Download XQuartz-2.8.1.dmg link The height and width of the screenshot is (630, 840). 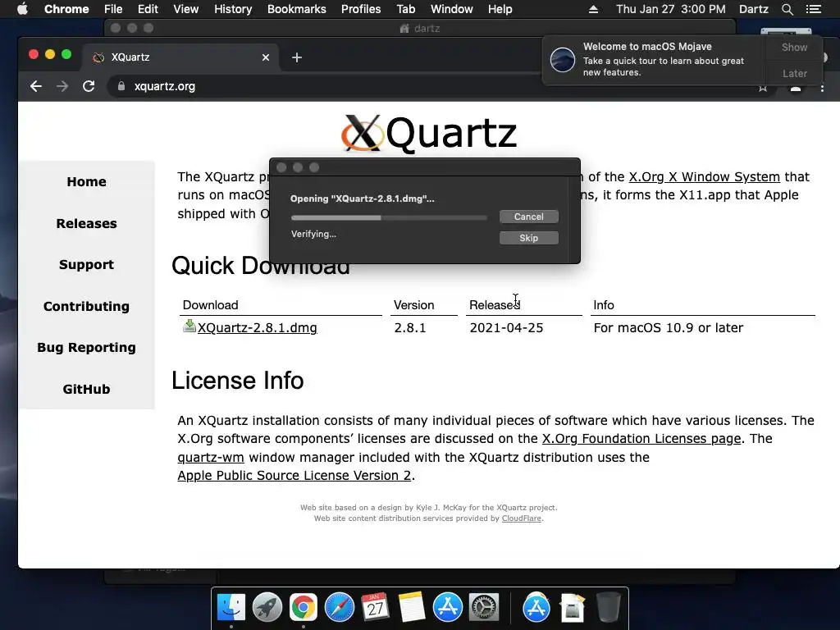tap(257, 328)
